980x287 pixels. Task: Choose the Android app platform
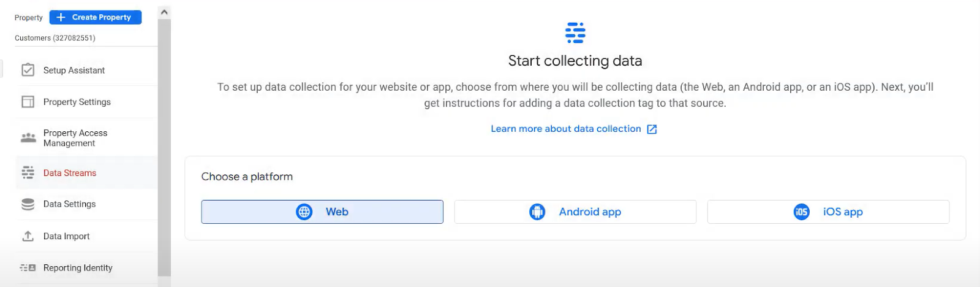click(x=575, y=212)
